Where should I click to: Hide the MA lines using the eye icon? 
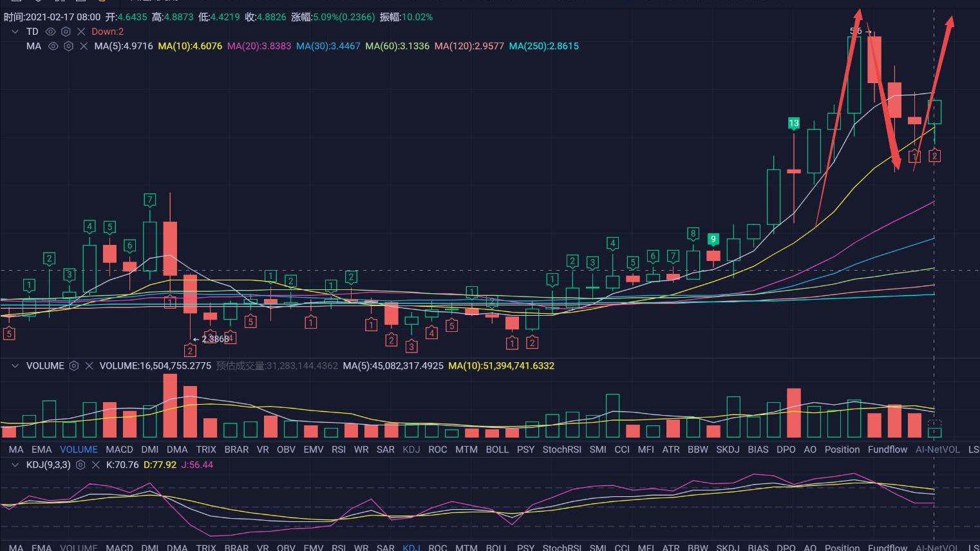coord(53,46)
